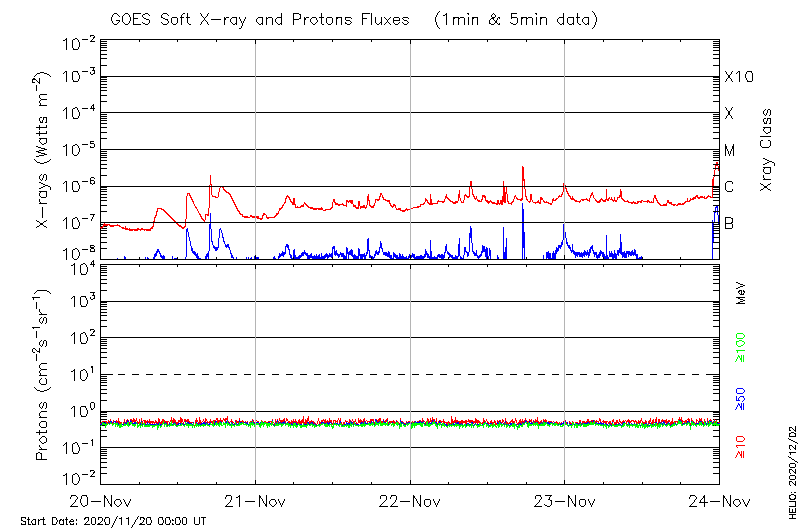The width and height of the screenshot is (800, 530).
Task: Click the 22-Nov date label on x-axis
Action: click(411, 501)
